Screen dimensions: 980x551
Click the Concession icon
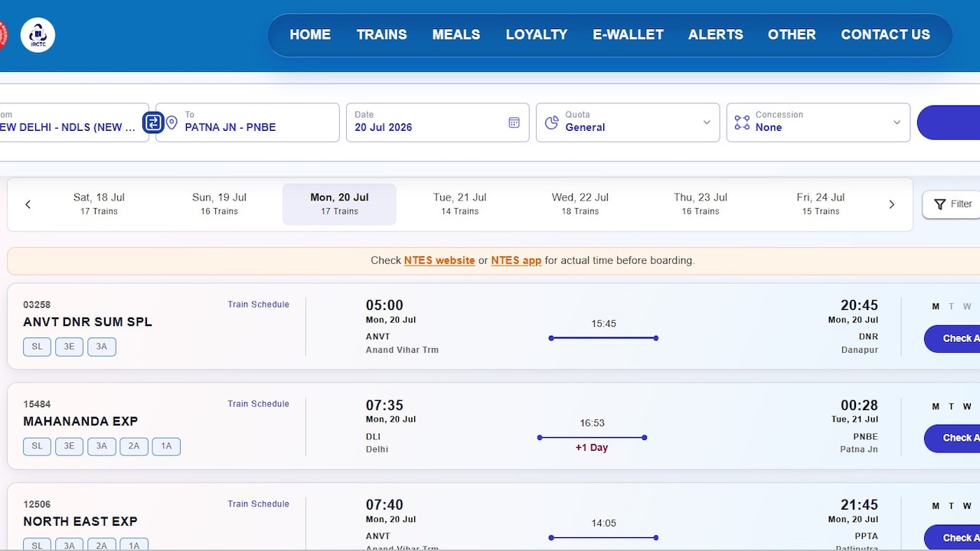coord(742,122)
